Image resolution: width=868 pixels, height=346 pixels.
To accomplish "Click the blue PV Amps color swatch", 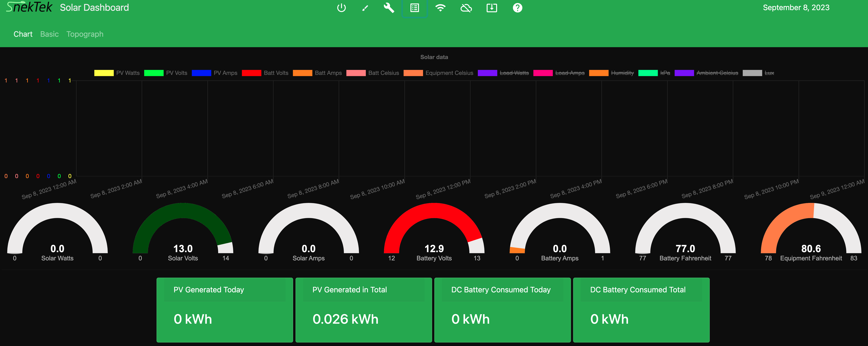I will 201,73.
